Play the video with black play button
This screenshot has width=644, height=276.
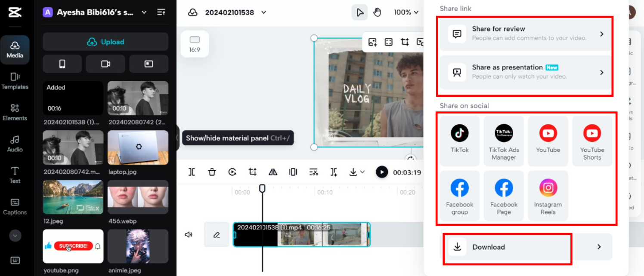coord(382,172)
